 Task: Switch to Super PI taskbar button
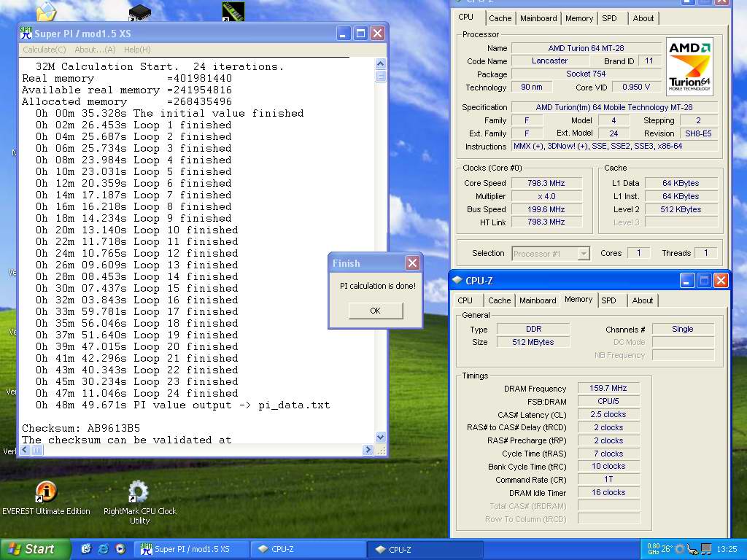(x=193, y=549)
